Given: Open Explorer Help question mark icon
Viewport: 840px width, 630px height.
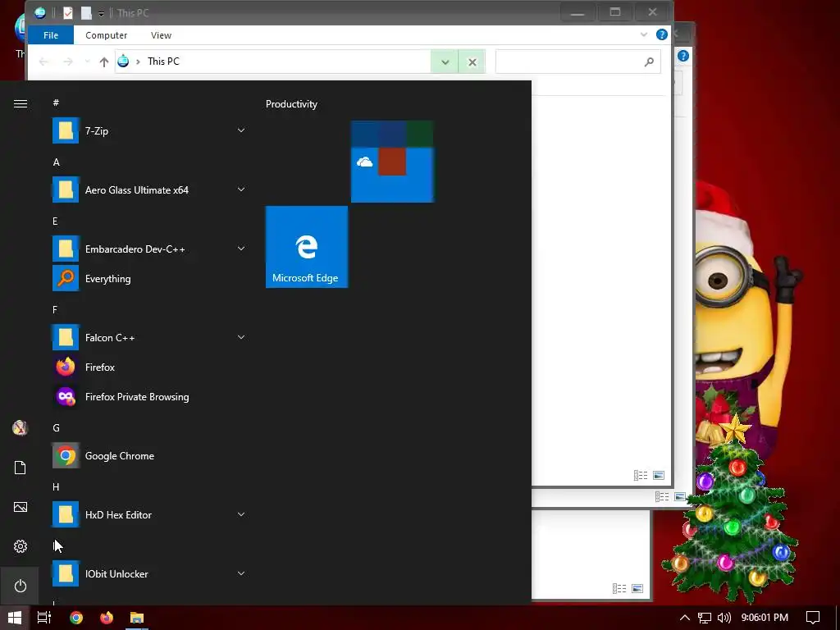Looking at the screenshot, I should 662,34.
